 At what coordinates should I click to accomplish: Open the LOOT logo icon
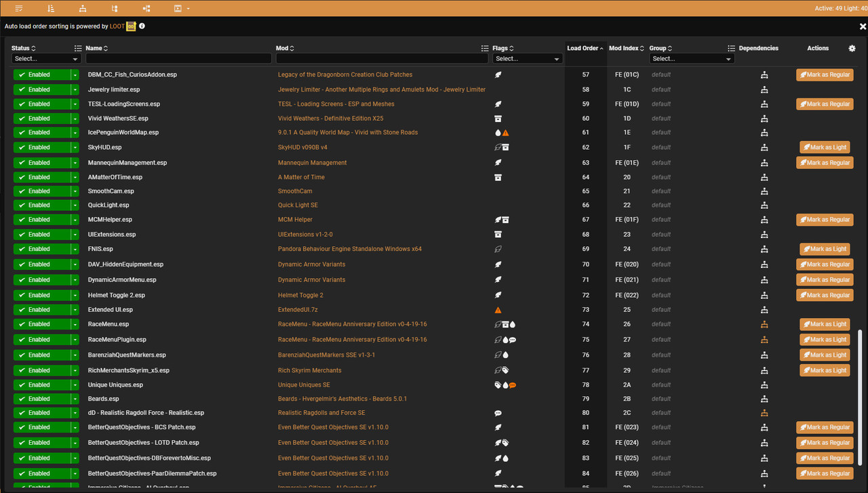132,26
